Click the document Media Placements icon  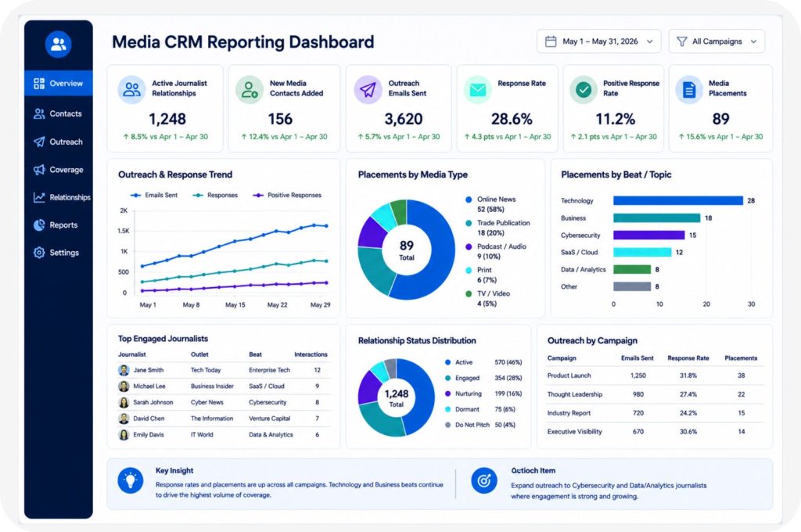tap(689, 89)
